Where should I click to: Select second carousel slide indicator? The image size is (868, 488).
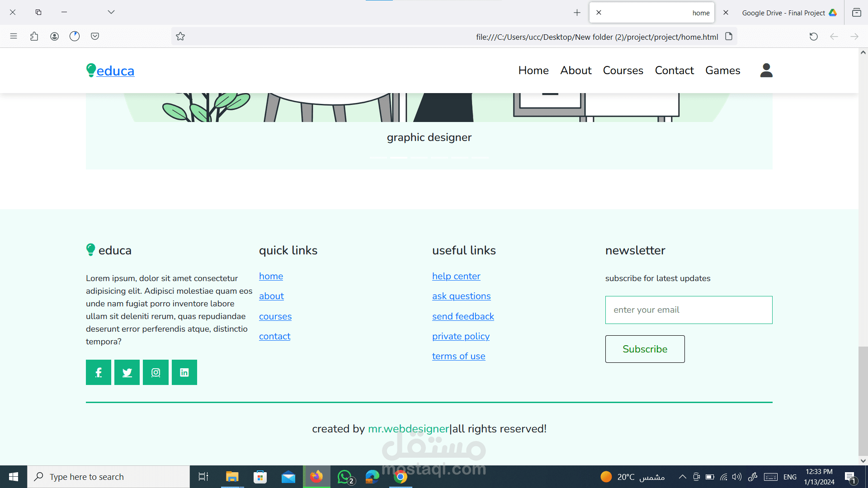coord(398,158)
